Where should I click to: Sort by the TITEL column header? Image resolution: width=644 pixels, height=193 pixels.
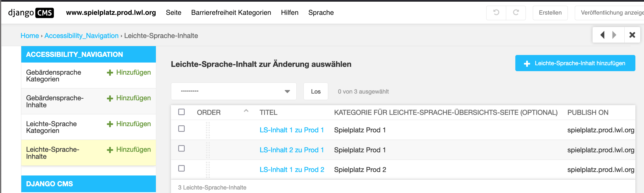pyautogui.click(x=268, y=112)
